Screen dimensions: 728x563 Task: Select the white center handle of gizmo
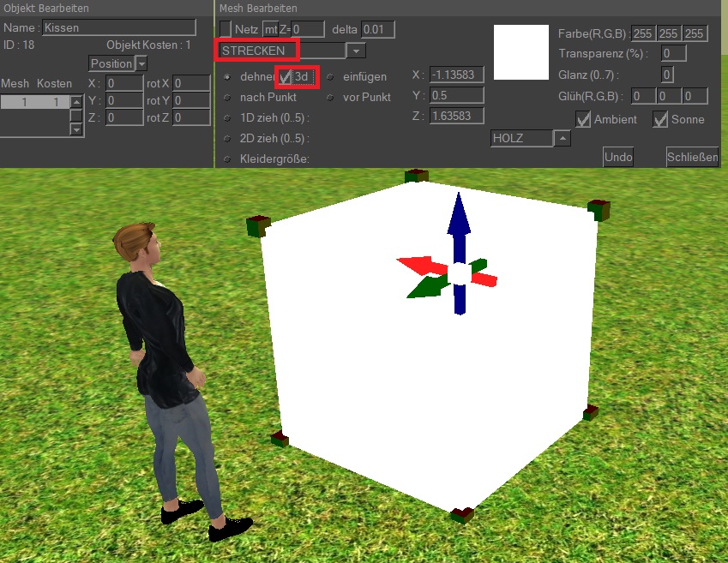460,273
